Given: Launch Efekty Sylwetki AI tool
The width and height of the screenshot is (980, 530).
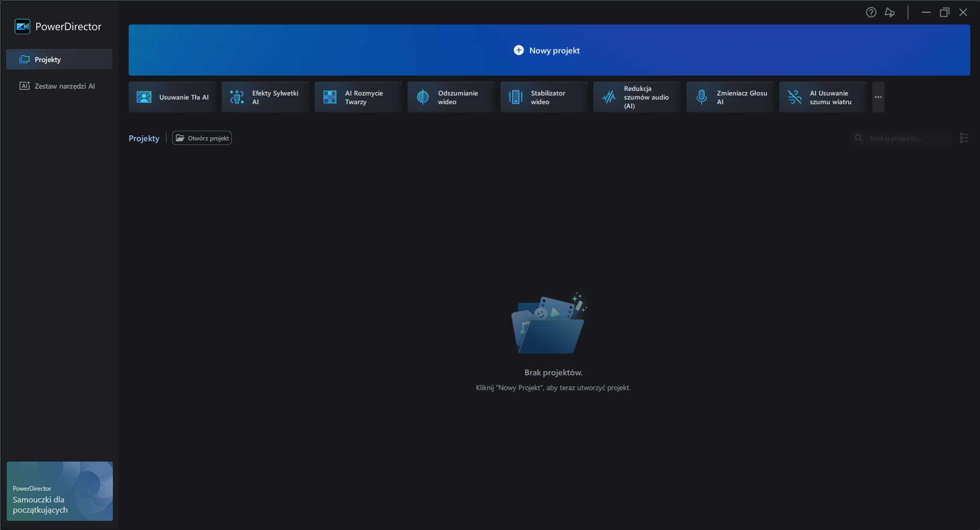Looking at the screenshot, I should click(266, 97).
